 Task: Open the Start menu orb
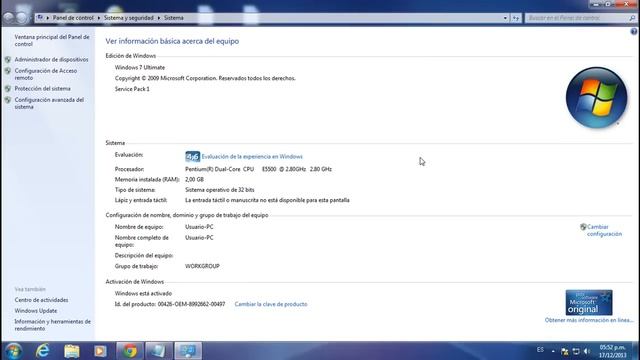click(13, 351)
